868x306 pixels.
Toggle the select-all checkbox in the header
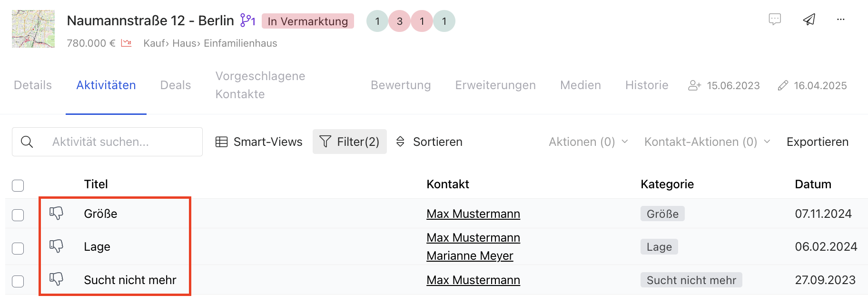click(x=18, y=185)
